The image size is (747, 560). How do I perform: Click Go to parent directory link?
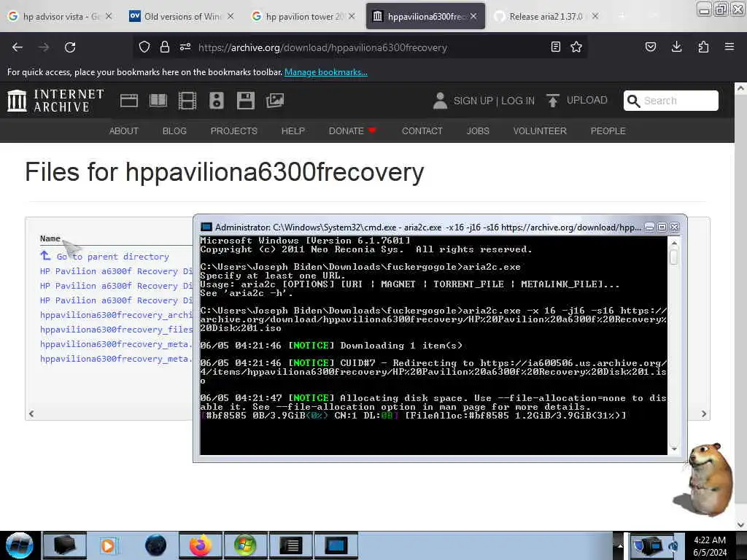pos(113,257)
